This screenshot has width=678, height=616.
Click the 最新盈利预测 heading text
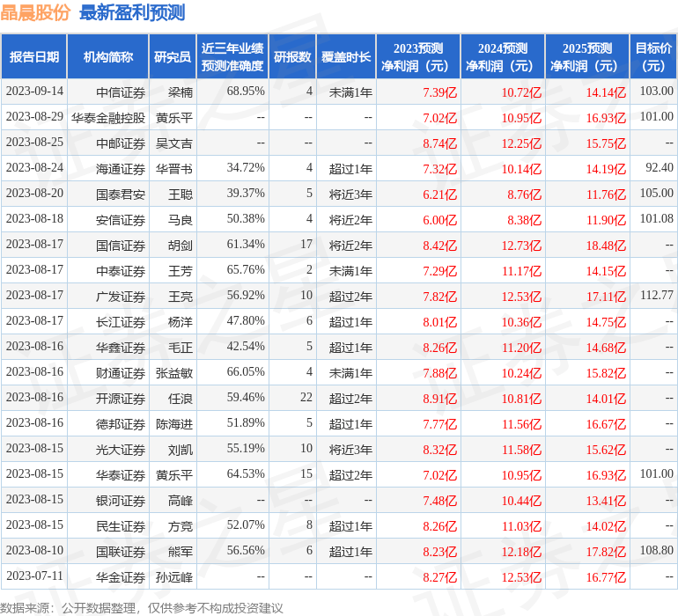tap(132, 12)
